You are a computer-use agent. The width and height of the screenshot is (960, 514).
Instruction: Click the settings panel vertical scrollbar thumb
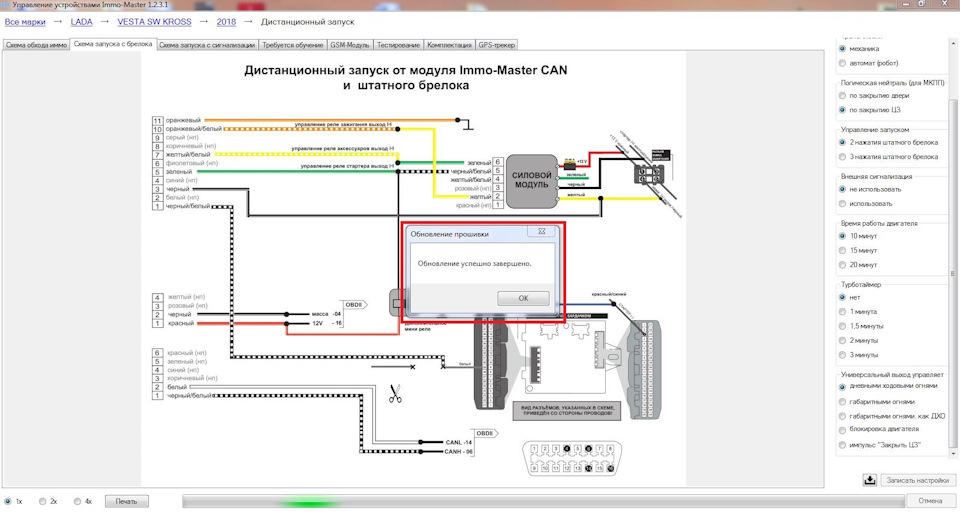[x=953, y=272]
